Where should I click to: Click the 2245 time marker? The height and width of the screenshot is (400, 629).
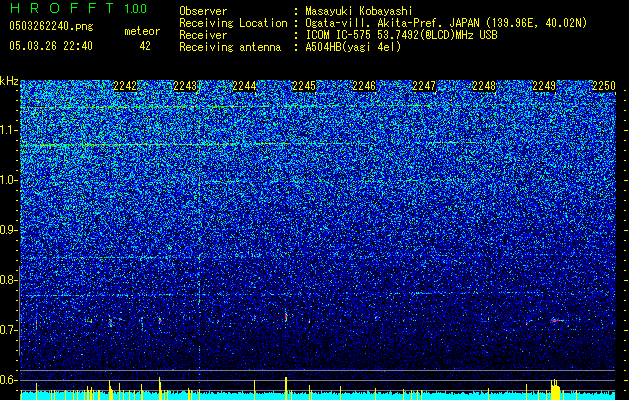point(304,86)
